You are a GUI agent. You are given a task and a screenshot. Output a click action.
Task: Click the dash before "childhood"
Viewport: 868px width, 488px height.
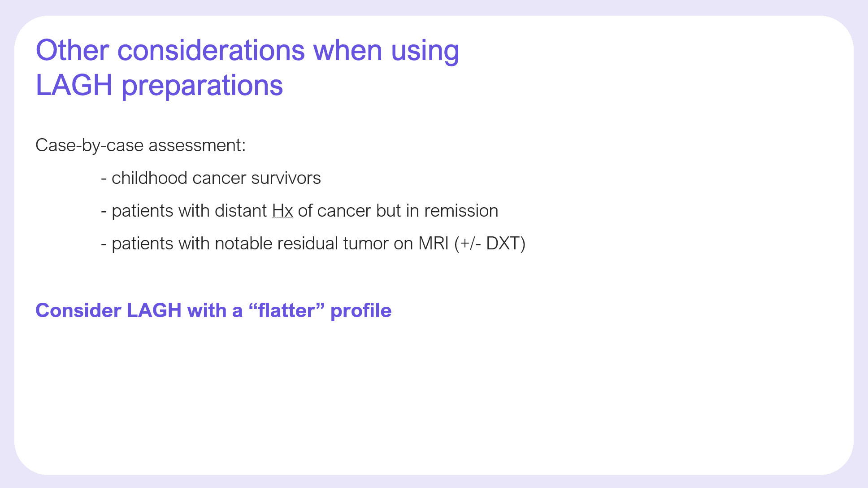[x=104, y=179]
